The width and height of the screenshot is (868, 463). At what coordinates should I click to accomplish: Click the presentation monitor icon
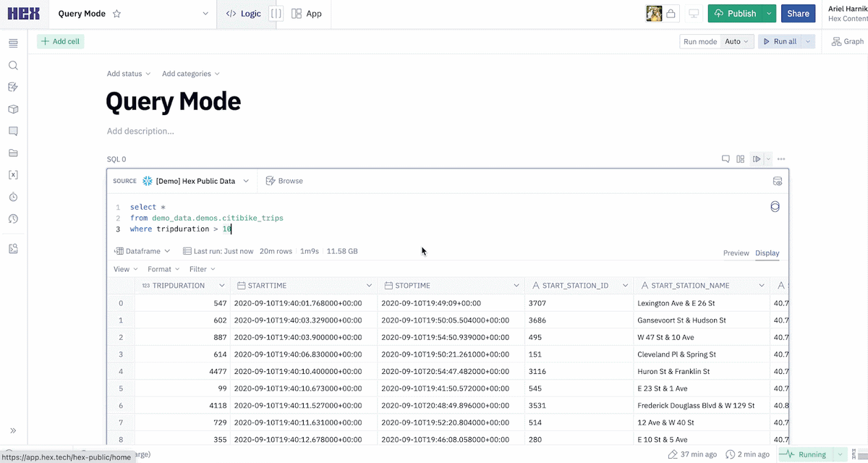tap(694, 13)
